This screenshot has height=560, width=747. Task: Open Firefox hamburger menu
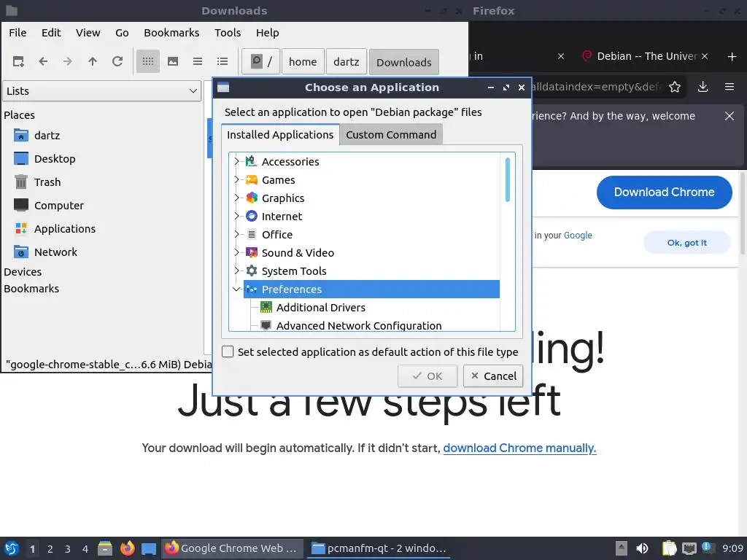tap(729, 87)
